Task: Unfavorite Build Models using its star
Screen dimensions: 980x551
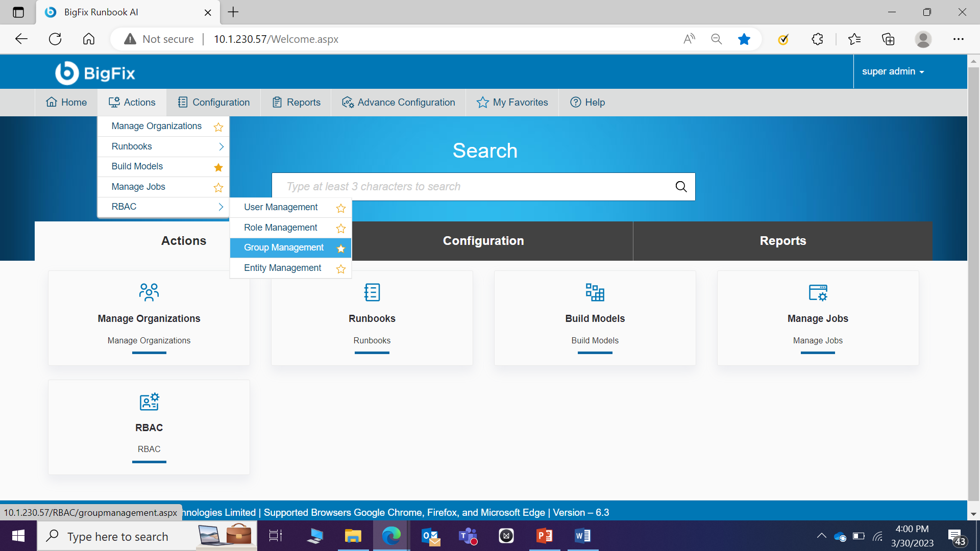Action: click(x=218, y=167)
